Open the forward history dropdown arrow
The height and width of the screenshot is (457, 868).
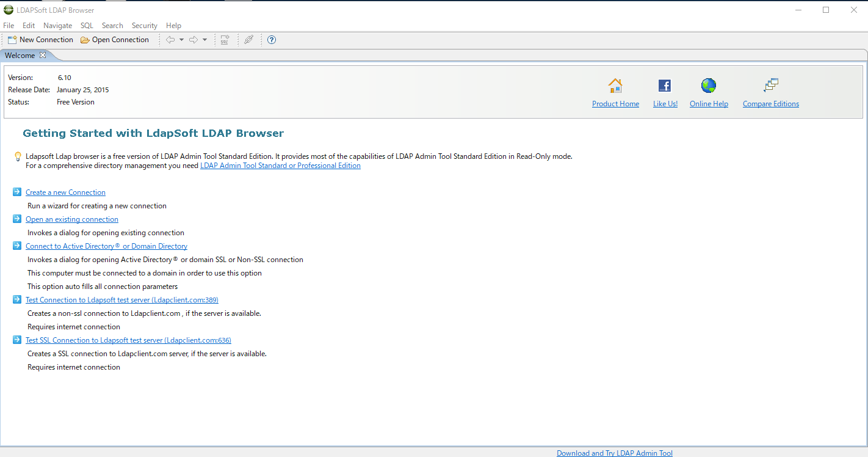click(204, 40)
